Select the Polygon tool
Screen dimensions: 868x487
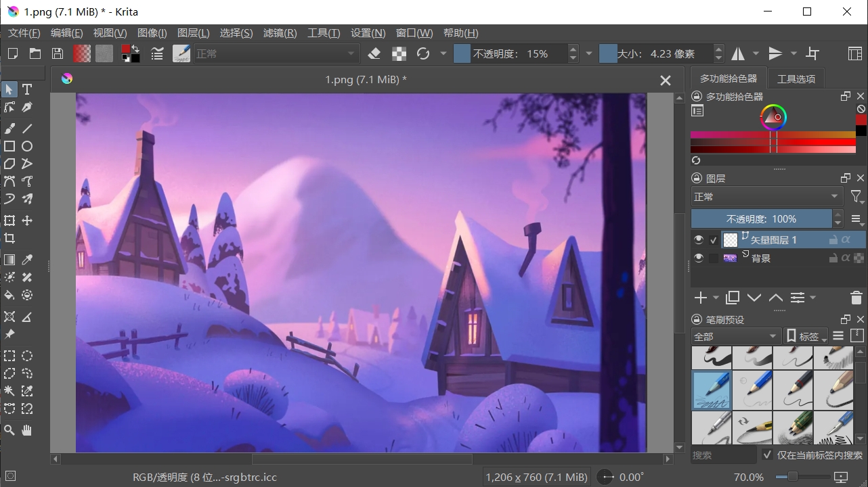tap(9, 164)
